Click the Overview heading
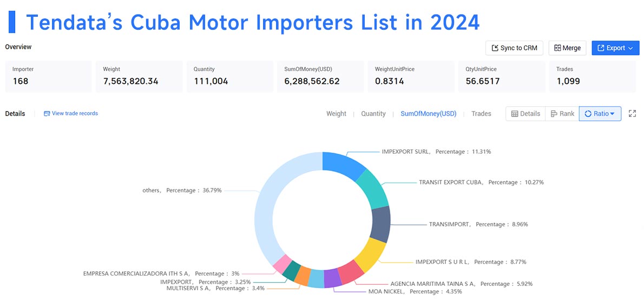Image resolution: width=644 pixels, height=300 pixels. pyautogui.click(x=18, y=47)
